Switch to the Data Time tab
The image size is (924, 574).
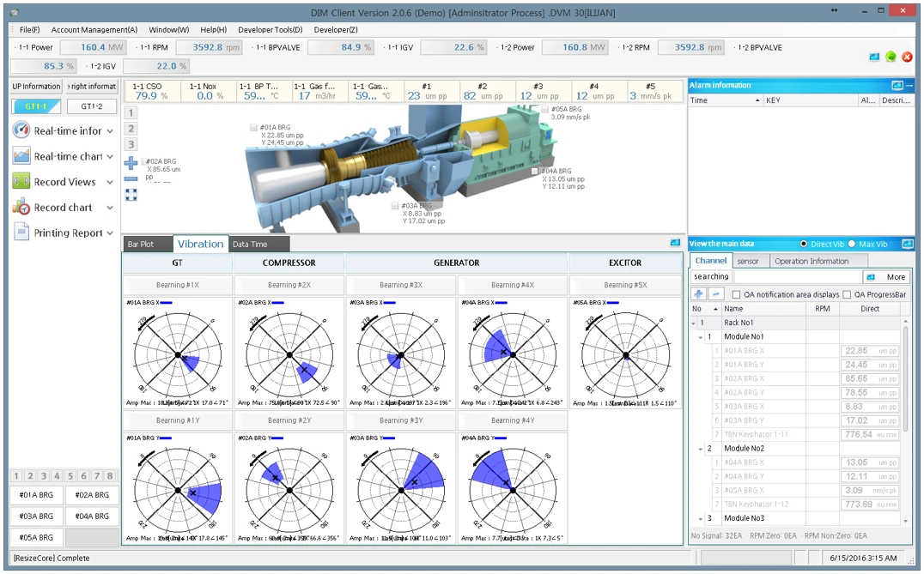(x=258, y=244)
